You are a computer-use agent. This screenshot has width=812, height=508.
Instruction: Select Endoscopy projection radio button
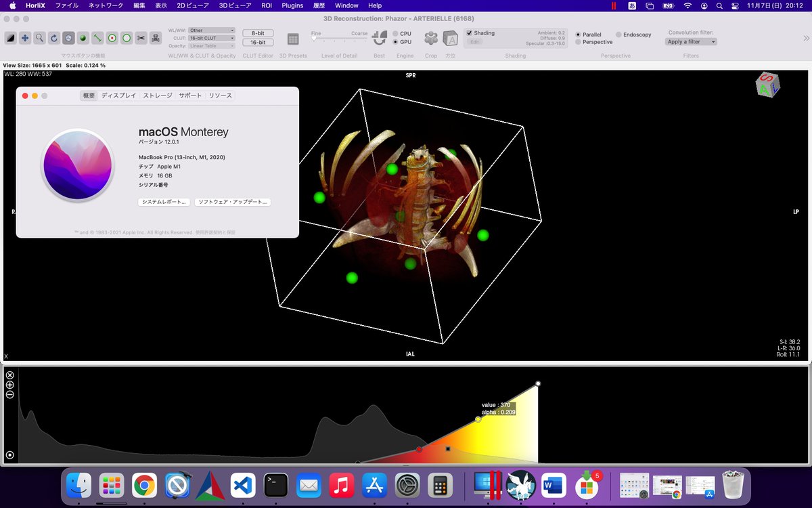[x=618, y=34]
